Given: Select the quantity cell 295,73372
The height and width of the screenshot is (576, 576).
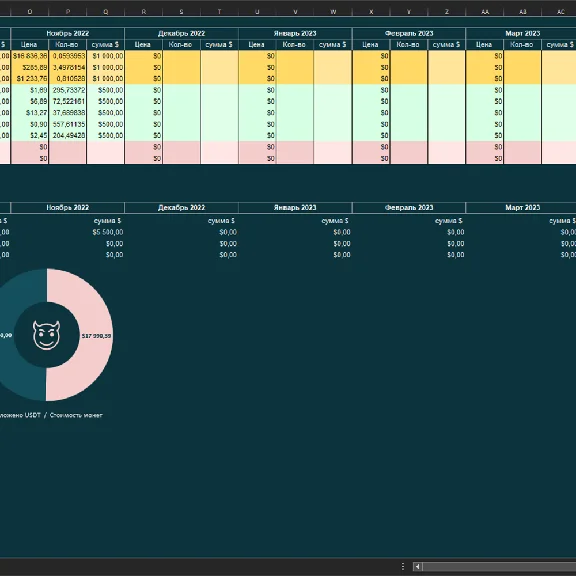Looking at the screenshot, I should coord(68,90).
